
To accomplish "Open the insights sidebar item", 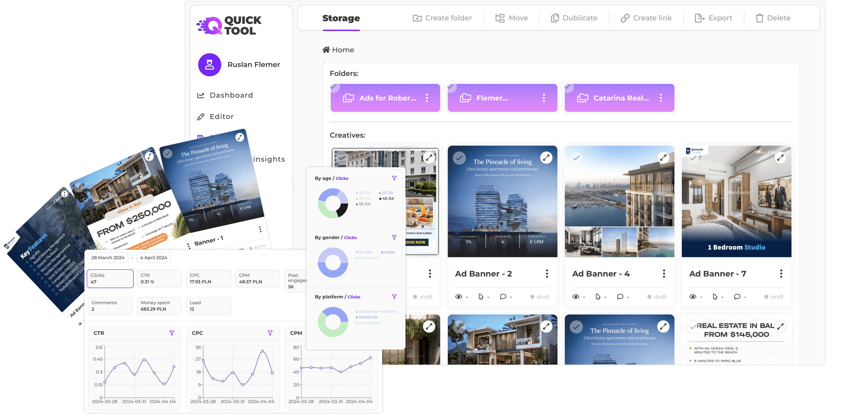I will pos(269,159).
